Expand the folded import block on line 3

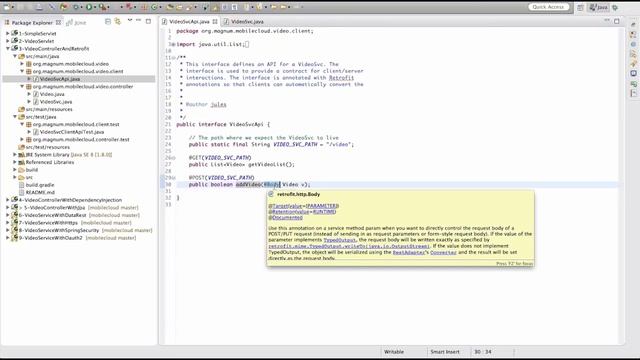(x=173, y=44)
